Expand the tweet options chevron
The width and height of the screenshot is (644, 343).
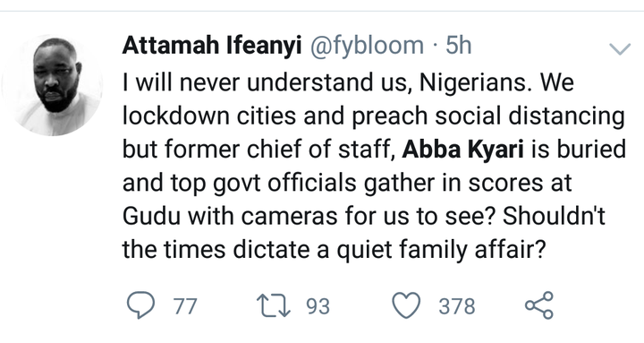tap(620, 49)
